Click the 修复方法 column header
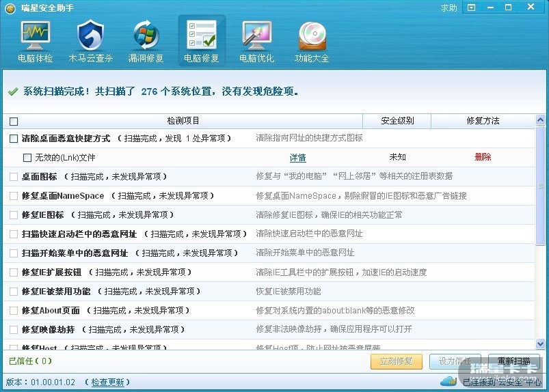 (483, 121)
